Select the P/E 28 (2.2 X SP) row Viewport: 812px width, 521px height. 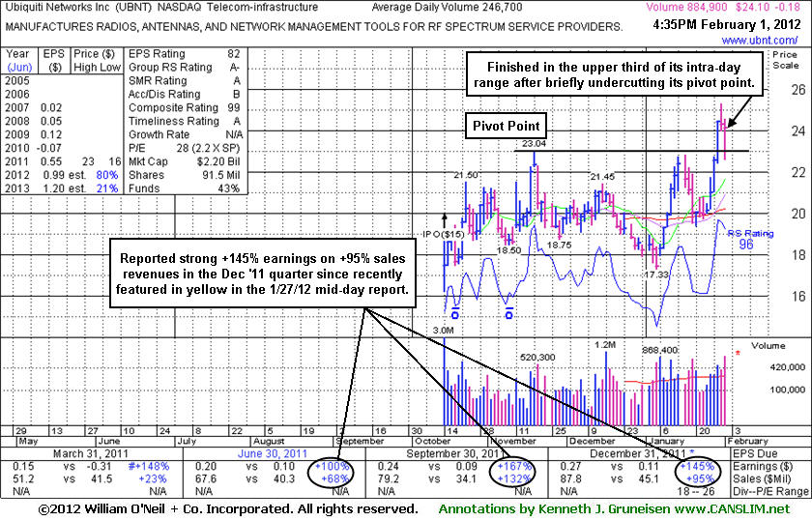click(185, 148)
